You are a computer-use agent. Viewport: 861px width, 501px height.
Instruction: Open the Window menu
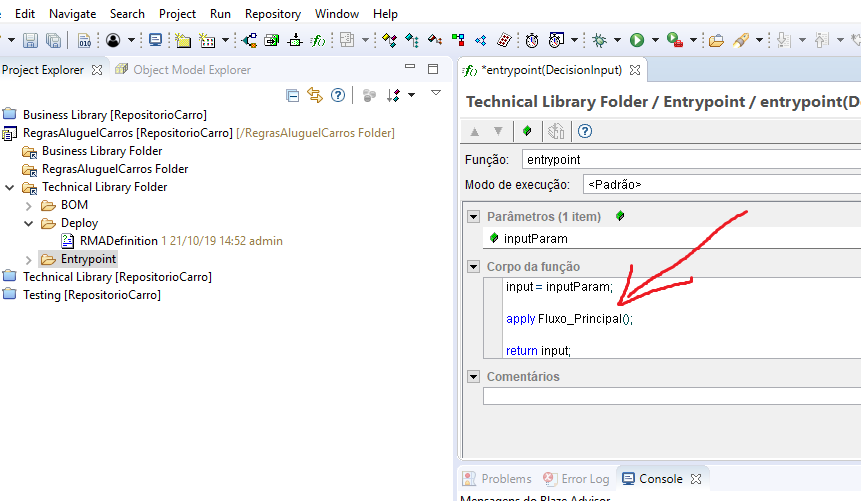tap(337, 14)
